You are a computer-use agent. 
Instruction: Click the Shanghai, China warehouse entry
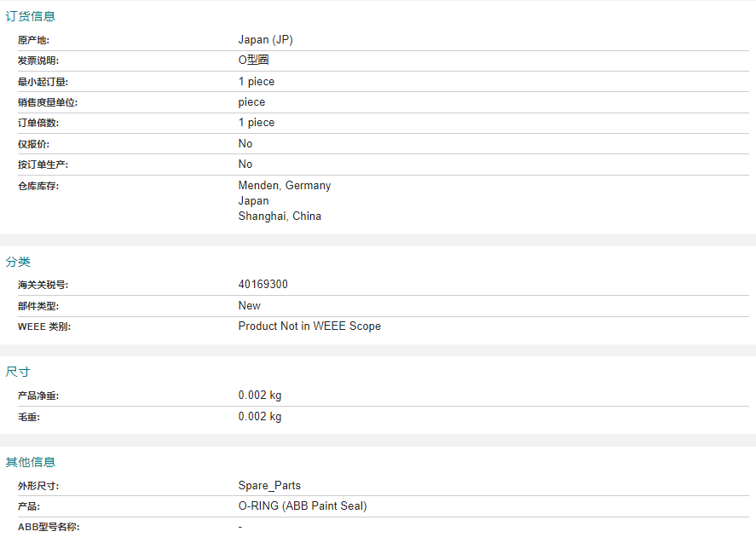280,216
